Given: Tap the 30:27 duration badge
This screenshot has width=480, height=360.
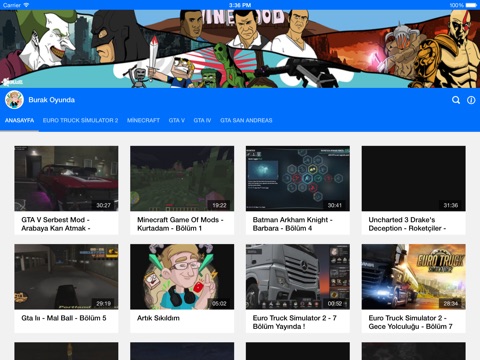Looking at the screenshot, I should 103,205.
